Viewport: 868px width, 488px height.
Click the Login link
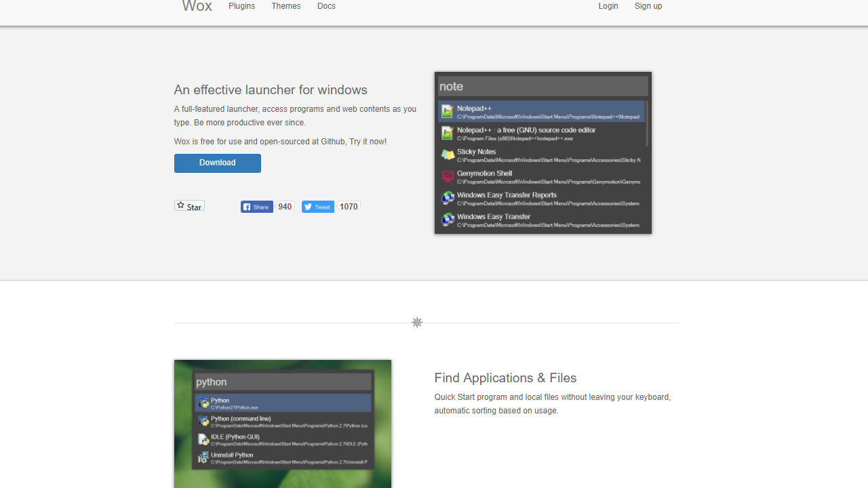tap(608, 6)
